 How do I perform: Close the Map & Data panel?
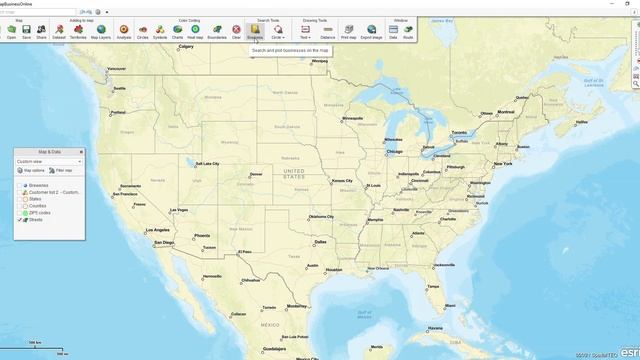(x=81, y=152)
